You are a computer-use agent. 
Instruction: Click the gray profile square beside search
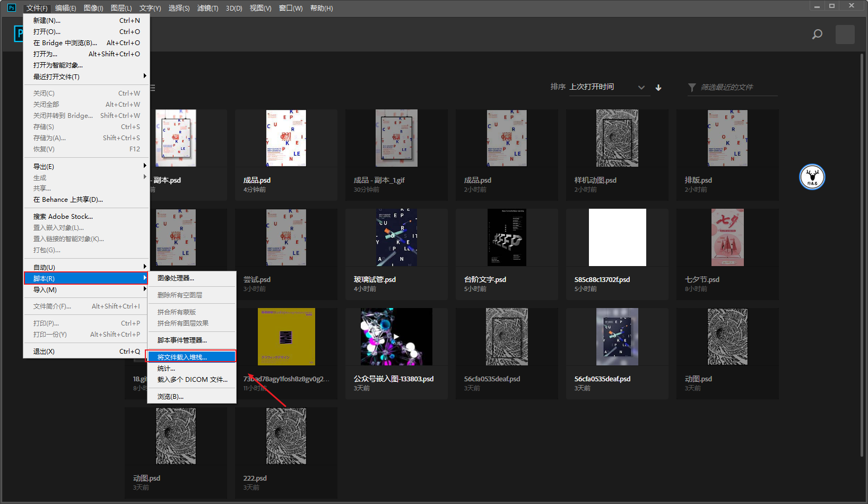(x=845, y=35)
